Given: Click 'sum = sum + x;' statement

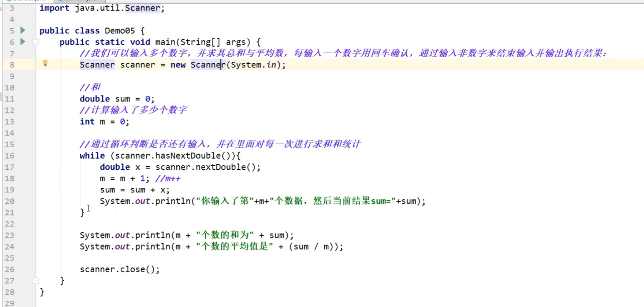Looking at the screenshot, I should pos(135,190).
